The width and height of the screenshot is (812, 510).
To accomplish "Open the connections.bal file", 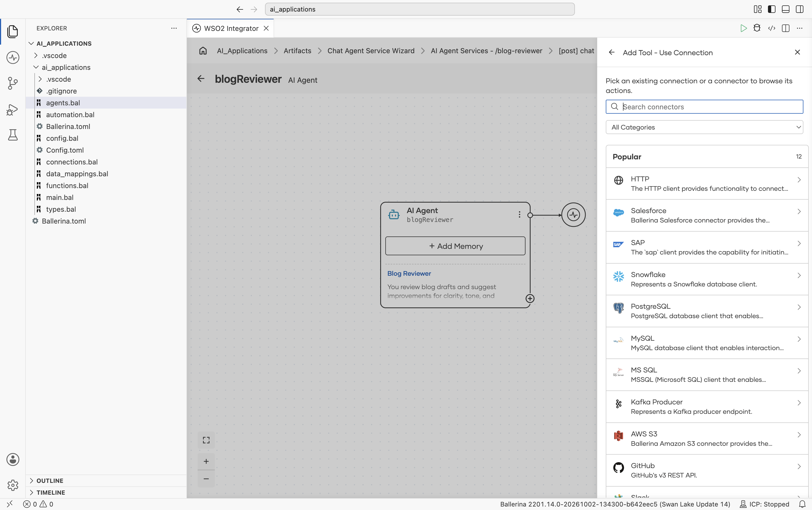I will 72,162.
